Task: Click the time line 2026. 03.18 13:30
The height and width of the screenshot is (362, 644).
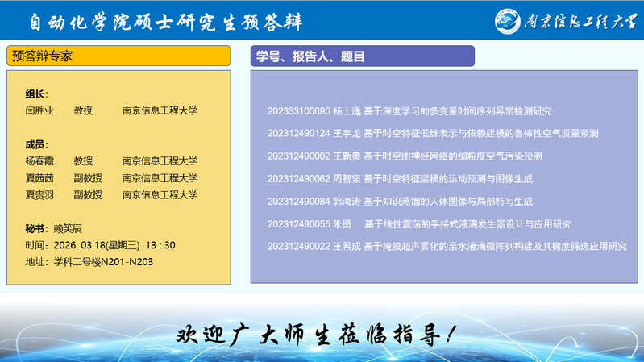Action: 100,245
